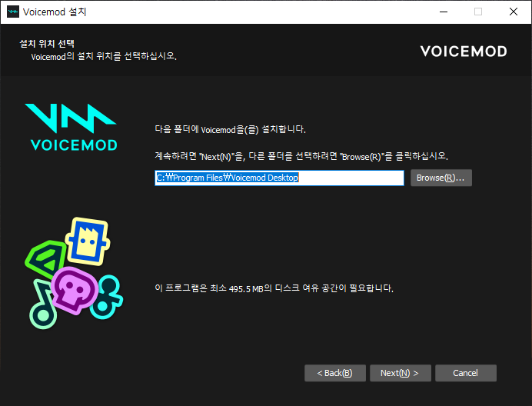The width and height of the screenshot is (532, 406).
Task: Focus the install path input field
Action: tap(279, 178)
